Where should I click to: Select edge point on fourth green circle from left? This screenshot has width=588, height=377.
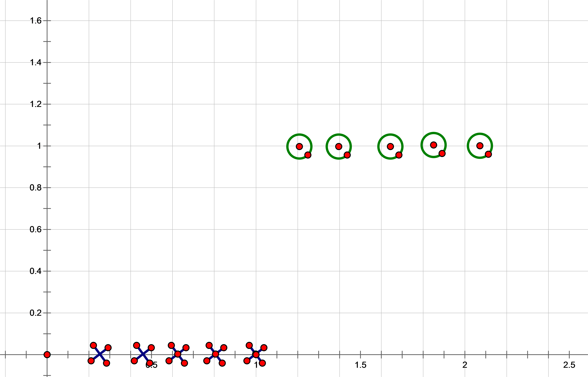pyautogui.click(x=442, y=154)
